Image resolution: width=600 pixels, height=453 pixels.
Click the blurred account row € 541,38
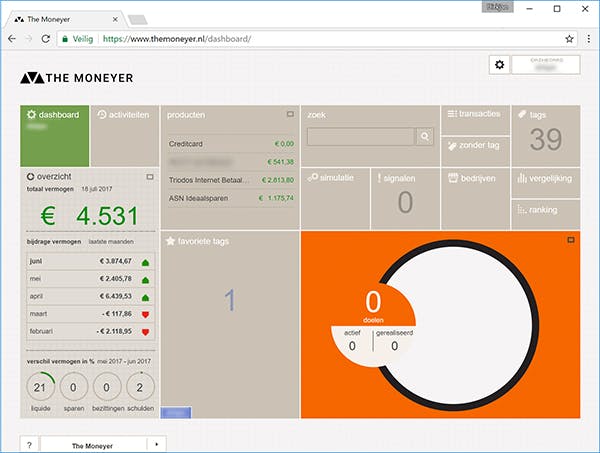tap(231, 162)
